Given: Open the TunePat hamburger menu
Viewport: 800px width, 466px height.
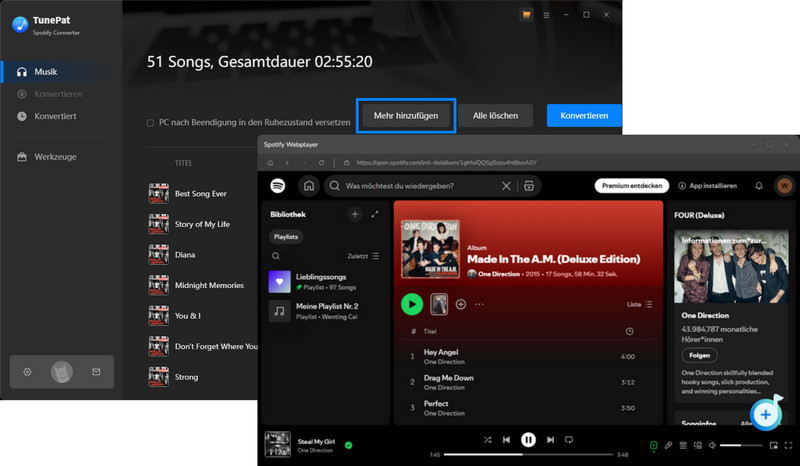Looking at the screenshot, I should tap(546, 15).
